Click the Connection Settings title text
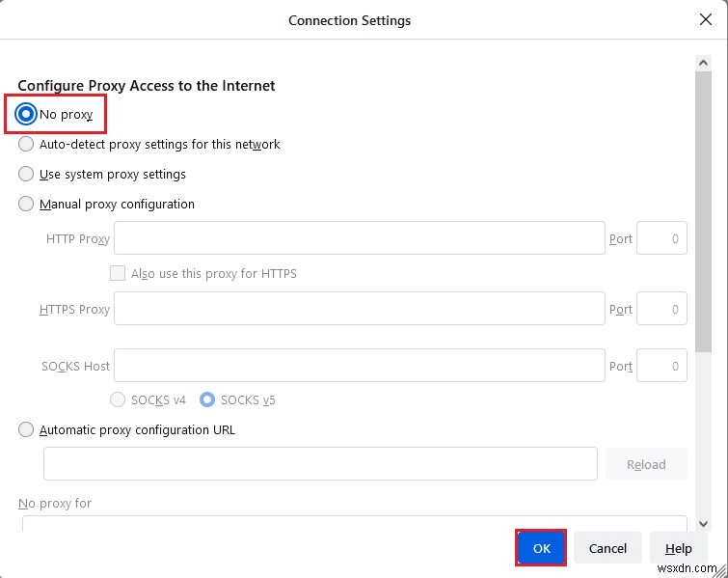728x578 pixels. click(350, 20)
